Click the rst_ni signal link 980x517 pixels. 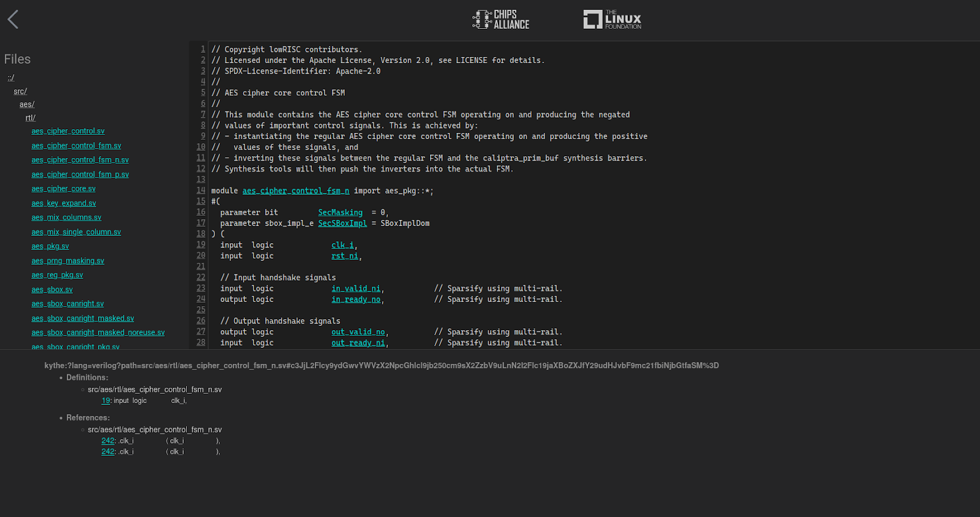(345, 256)
